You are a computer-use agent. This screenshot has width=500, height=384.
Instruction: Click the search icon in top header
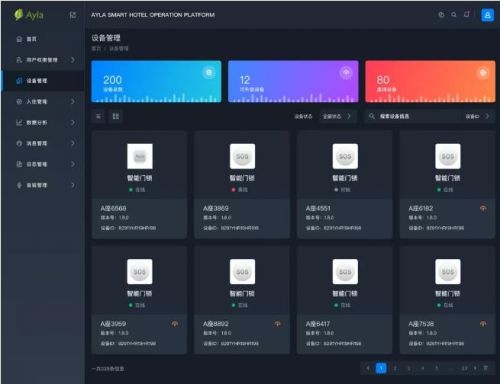[454, 15]
